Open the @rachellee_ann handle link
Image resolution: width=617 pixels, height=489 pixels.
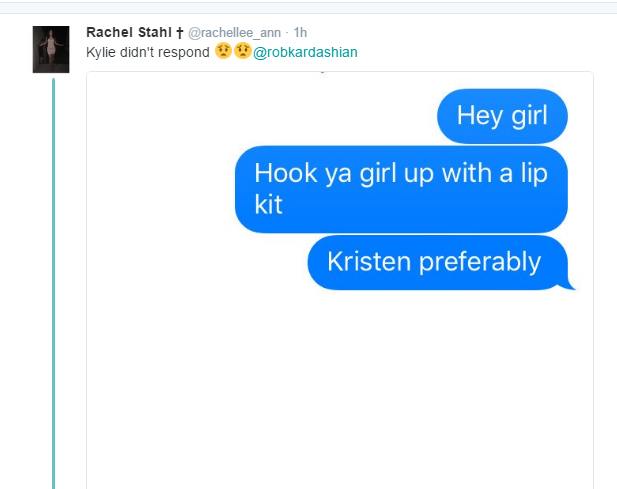[235, 33]
